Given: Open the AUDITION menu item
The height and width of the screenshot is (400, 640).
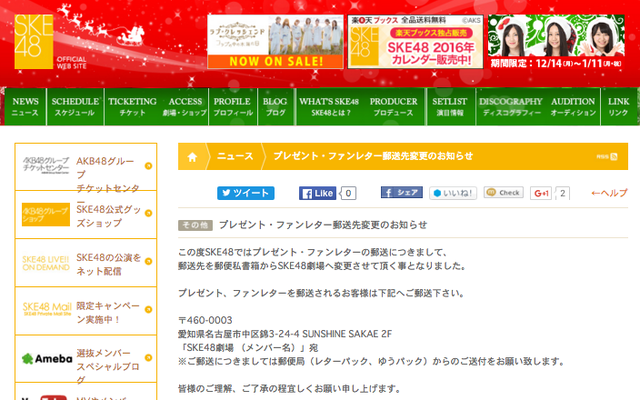Looking at the screenshot, I should tap(573, 107).
